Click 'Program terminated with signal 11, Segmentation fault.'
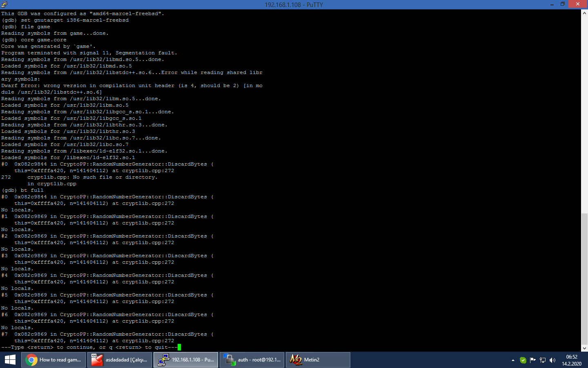The height and width of the screenshot is (368, 588). [x=89, y=53]
